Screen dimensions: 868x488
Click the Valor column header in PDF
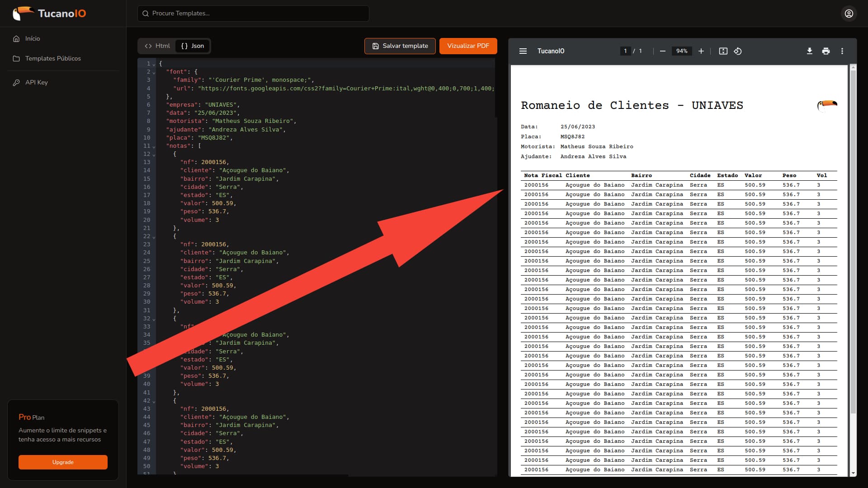pyautogui.click(x=753, y=175)
